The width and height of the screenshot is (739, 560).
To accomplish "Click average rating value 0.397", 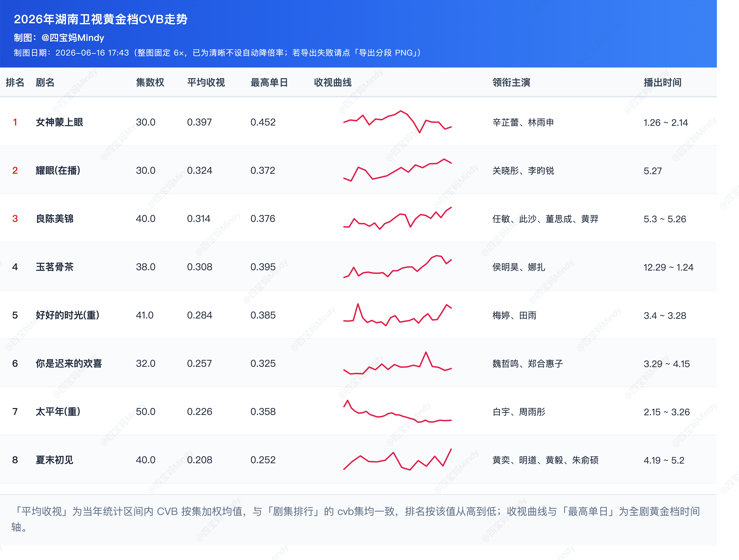I will (199, 122).
